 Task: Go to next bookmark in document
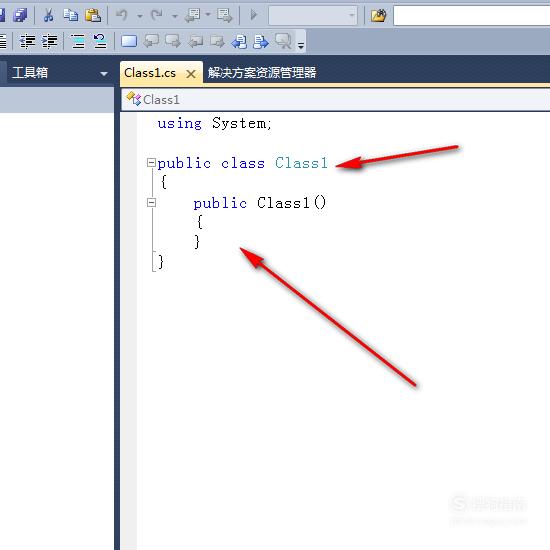(261, 42)
